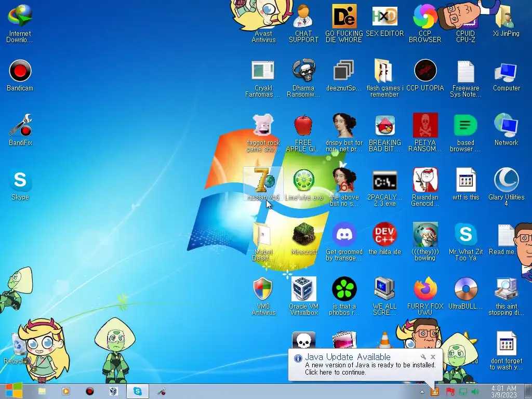The image size is (532, 399).
Task: Click the network status tray icon
Action: coord(463,392)
